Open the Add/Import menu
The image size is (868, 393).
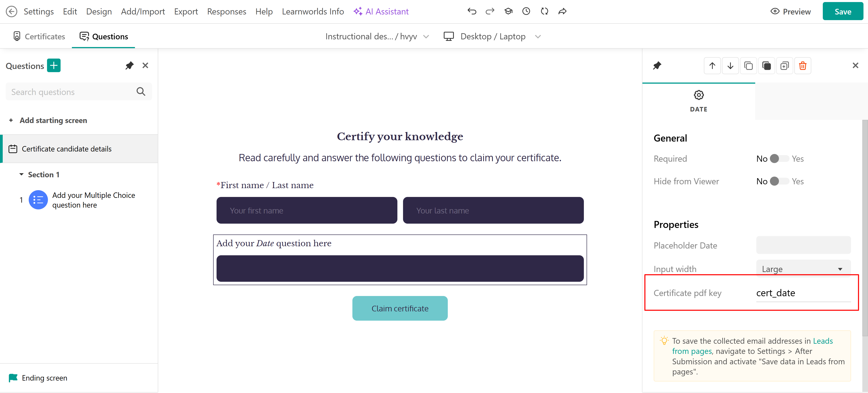143,12
